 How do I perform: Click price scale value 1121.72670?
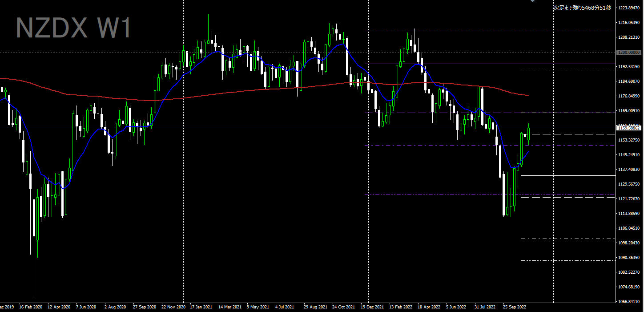(629, 199)
